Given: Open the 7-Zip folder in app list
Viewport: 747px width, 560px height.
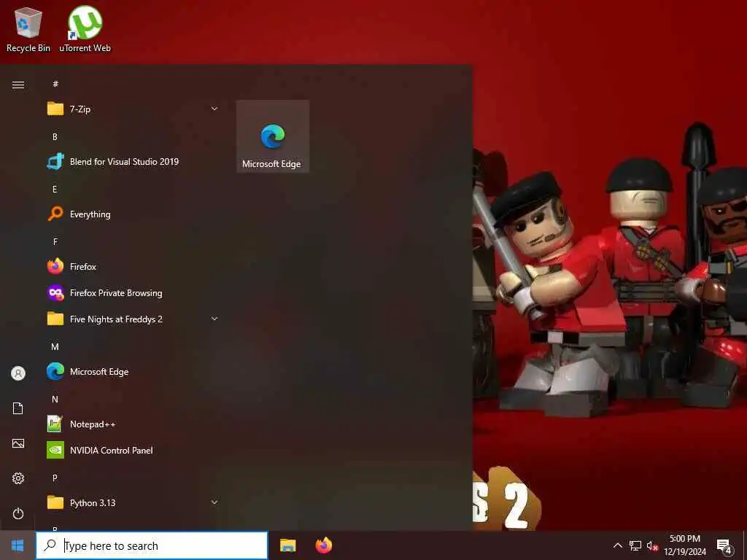Looking at the screenshot, I should (133, 109).
